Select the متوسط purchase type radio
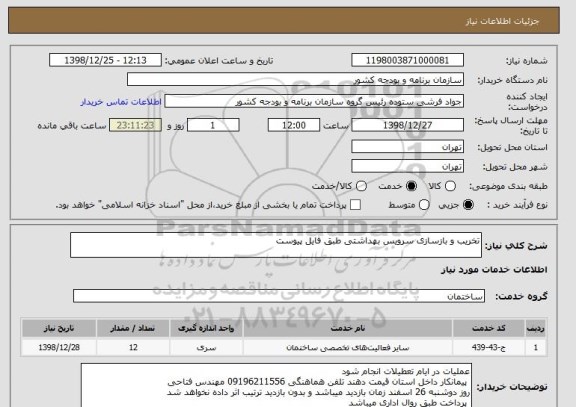Image resolution: width=576 pixels, height=407 pixels. [424, 205]
